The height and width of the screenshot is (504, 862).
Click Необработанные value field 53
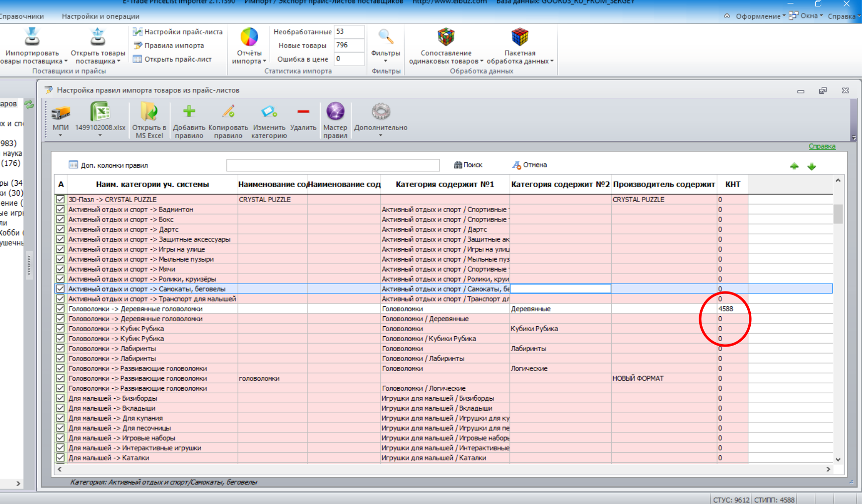coord(349,31)
